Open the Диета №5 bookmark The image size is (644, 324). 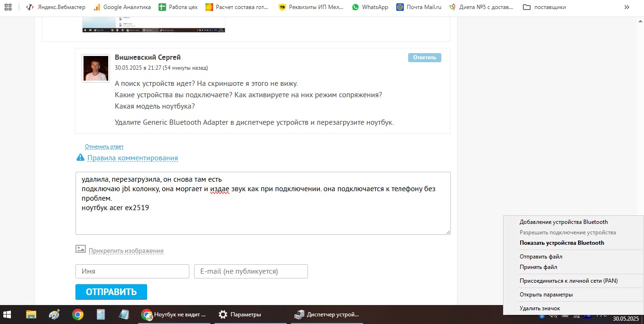[482, 7]
